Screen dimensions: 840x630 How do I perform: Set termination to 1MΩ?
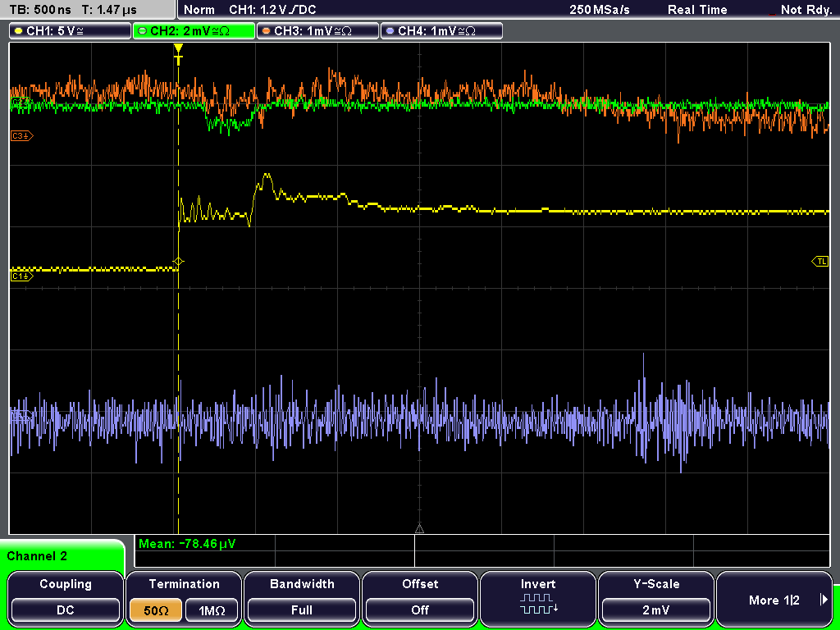point(212,610)
